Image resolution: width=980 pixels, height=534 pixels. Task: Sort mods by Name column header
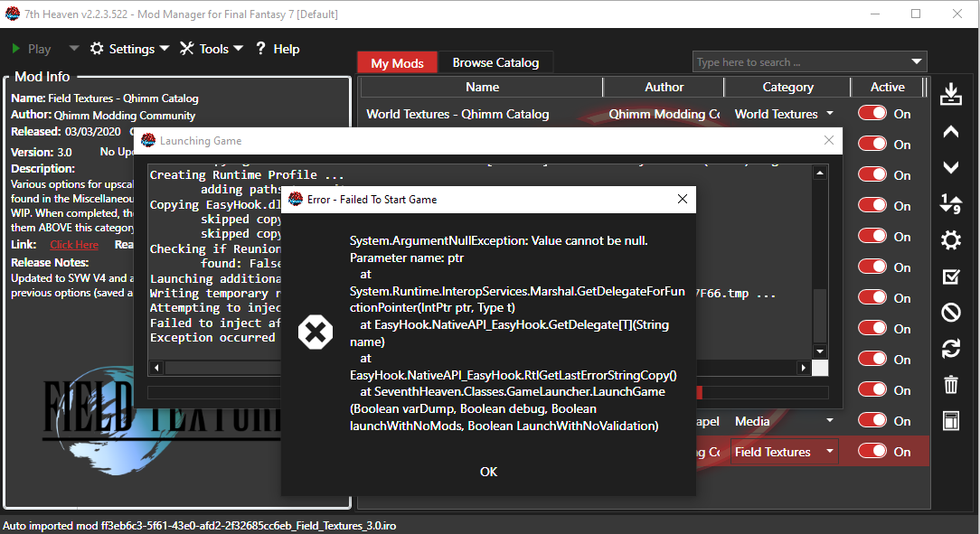coord(482,87)
